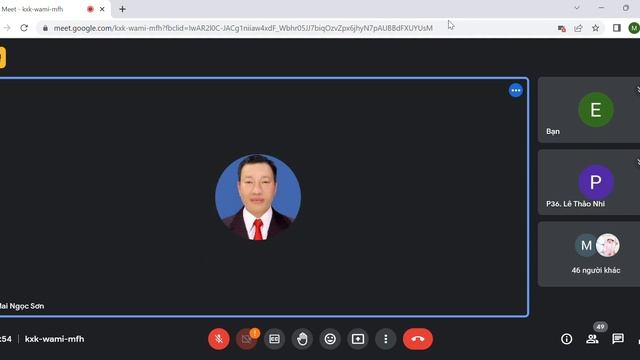Open the browser side panel icon

pos(617,28)
